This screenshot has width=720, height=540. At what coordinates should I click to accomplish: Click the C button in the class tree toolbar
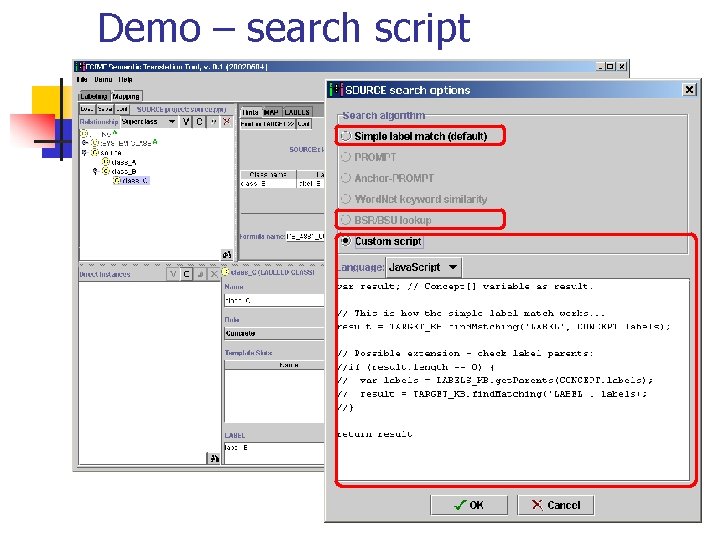[x=199, y=122]
